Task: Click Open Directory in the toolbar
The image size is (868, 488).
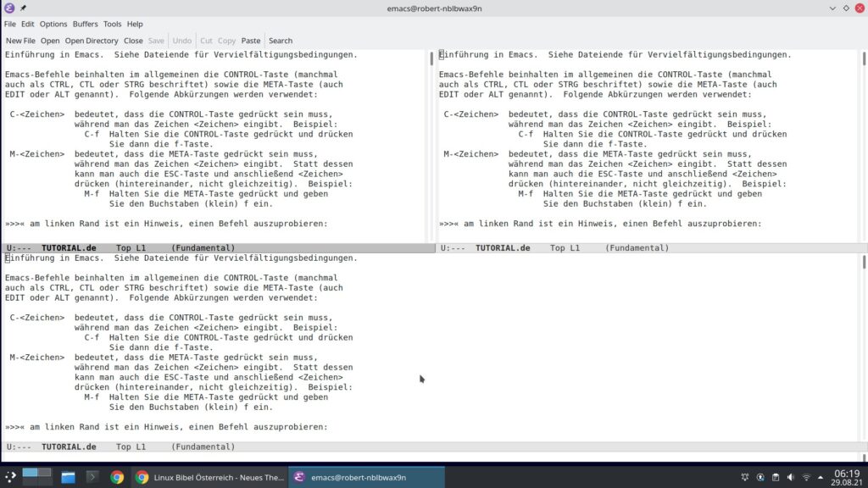Action: click(x=92, y=41)
